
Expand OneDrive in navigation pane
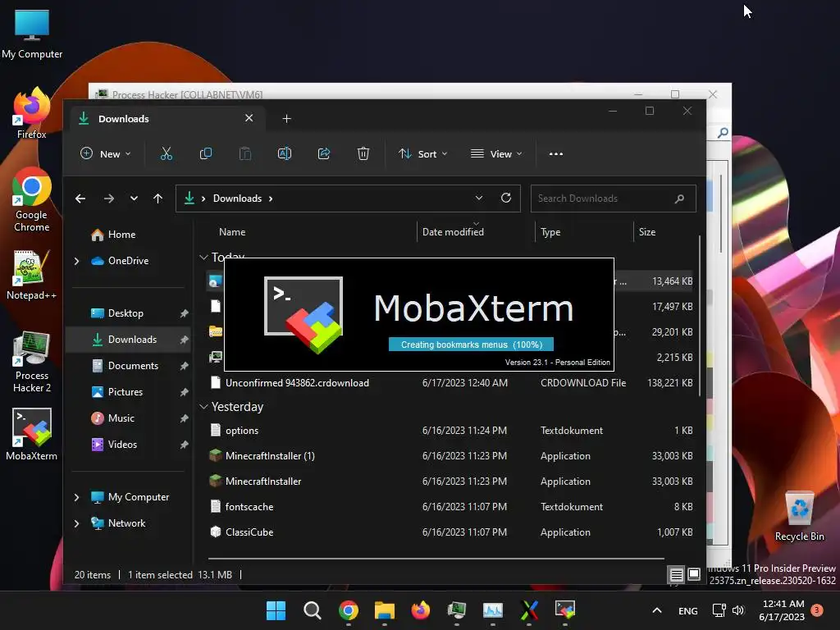(76, 261)
